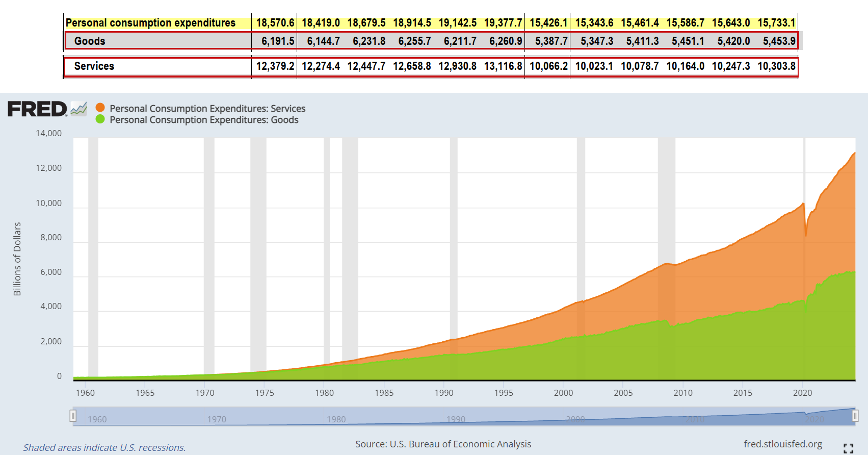Select the Goods row label in the table
Screen dimensions: 868x455
[x=90, y=41]
